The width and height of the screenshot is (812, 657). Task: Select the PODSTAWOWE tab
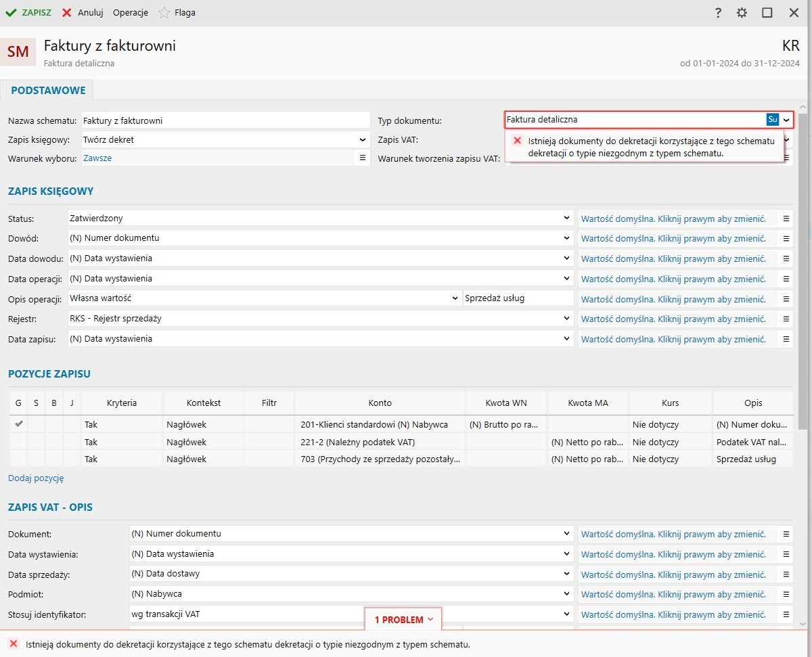click(x=48, y=90)
